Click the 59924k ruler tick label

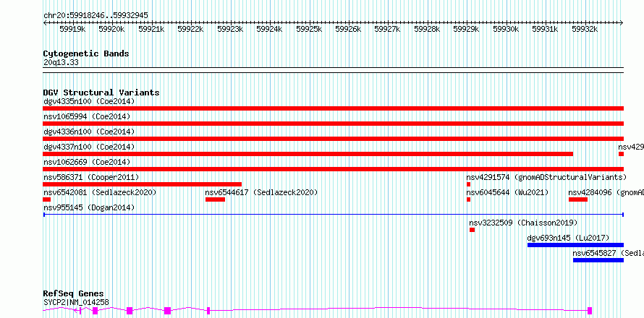tap(269, 29)
